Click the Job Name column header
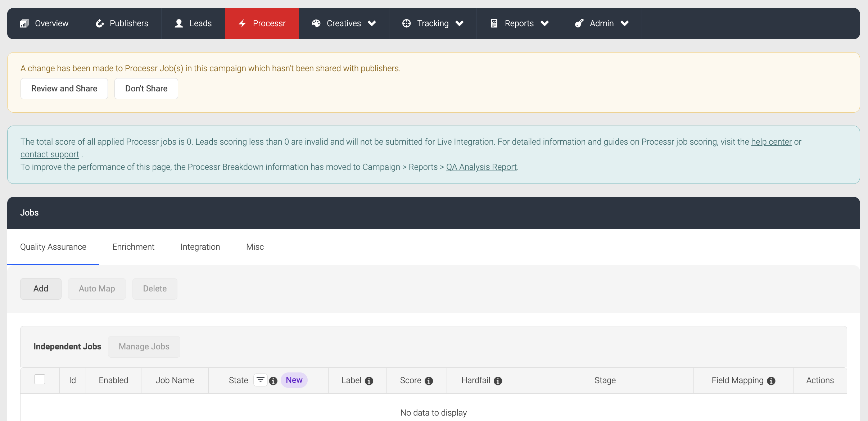 175,380
